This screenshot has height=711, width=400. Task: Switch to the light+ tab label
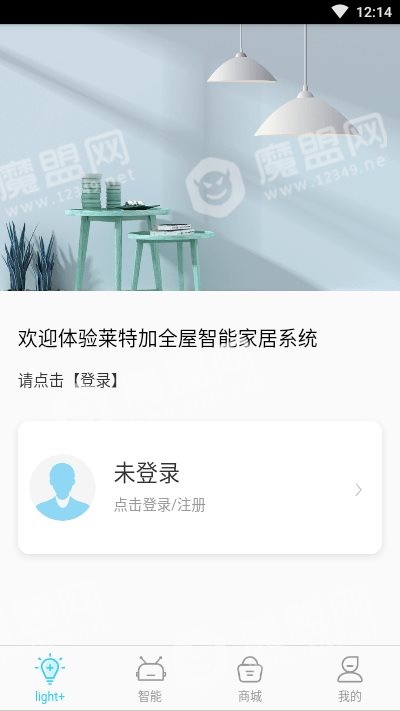point(49,696)
